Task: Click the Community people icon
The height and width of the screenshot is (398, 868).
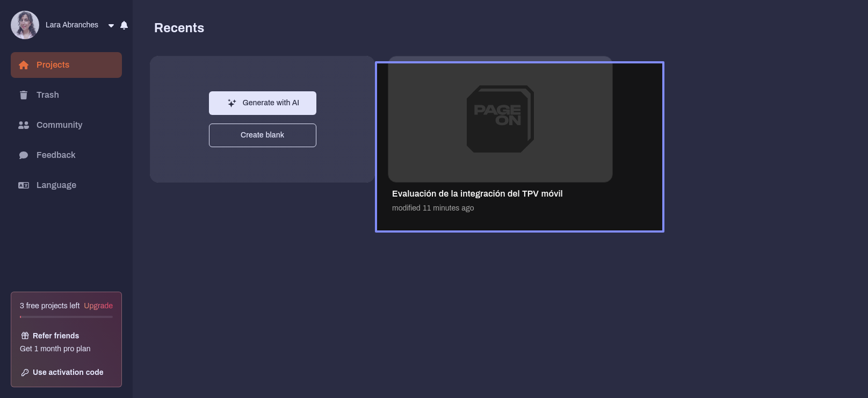Action: coord(24,125)
